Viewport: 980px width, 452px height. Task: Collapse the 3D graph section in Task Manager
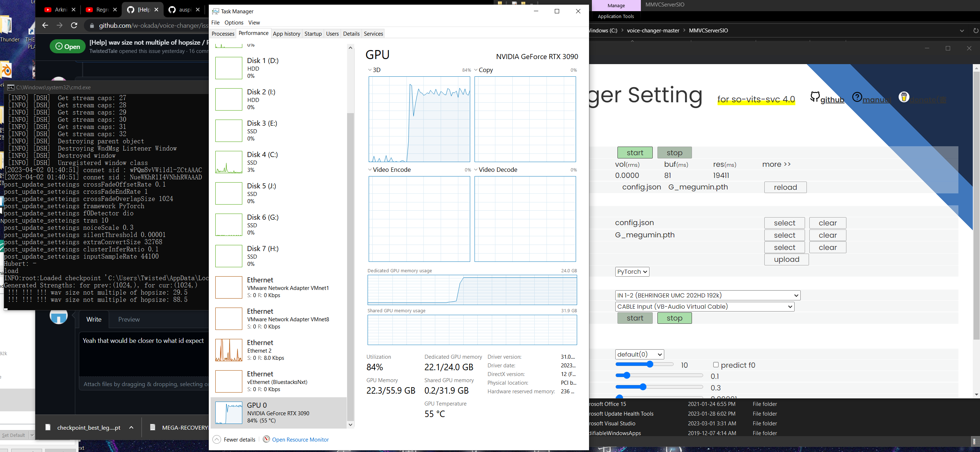(369, 70)
